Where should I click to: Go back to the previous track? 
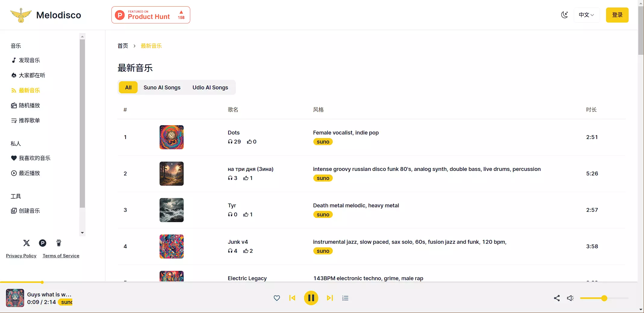(x=292, y=298)
